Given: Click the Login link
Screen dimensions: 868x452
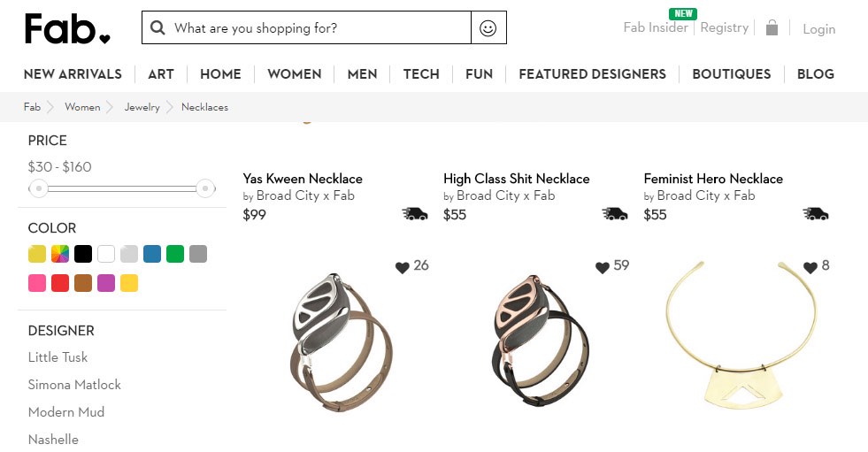Looking at the screenshot, I should (x=818, y=29).
